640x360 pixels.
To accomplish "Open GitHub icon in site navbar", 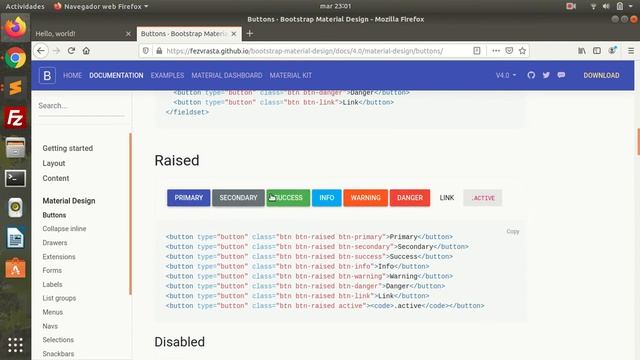I will tap(531, 75).
